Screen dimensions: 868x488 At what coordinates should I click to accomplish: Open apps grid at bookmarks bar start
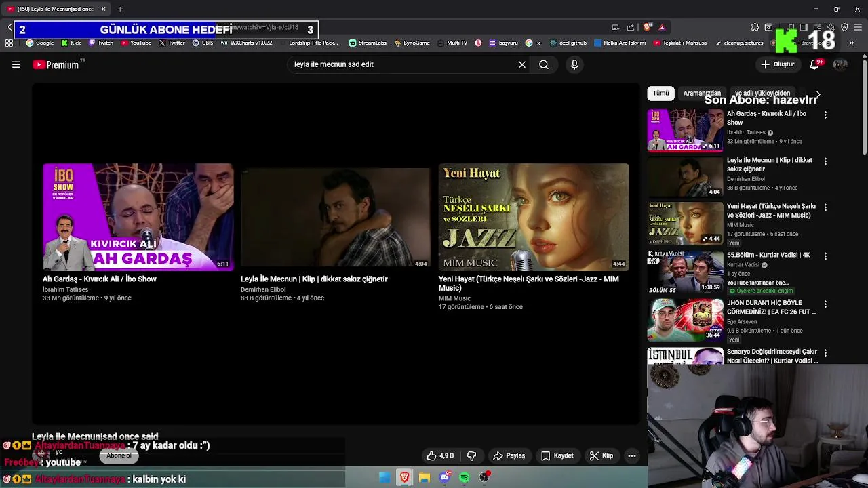coord(9,43)
